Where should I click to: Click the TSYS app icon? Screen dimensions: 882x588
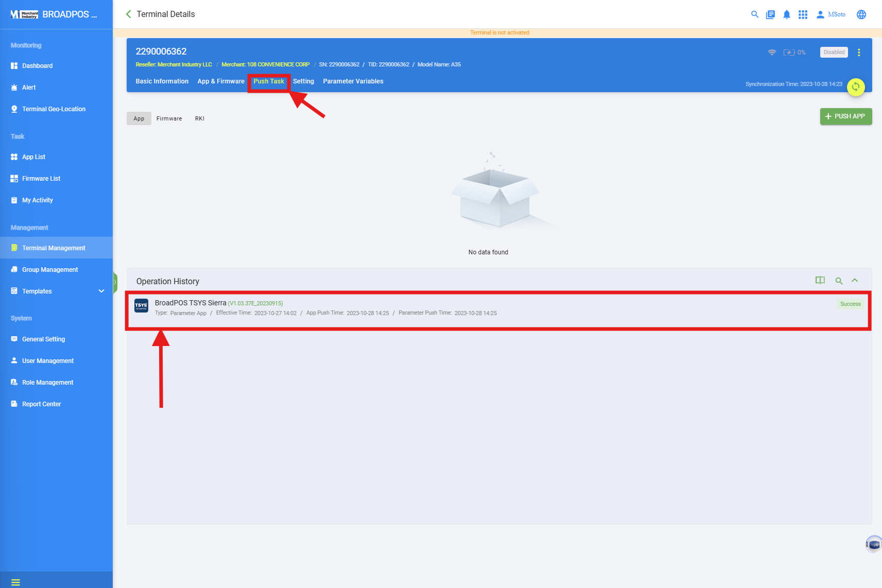(142, 305)
